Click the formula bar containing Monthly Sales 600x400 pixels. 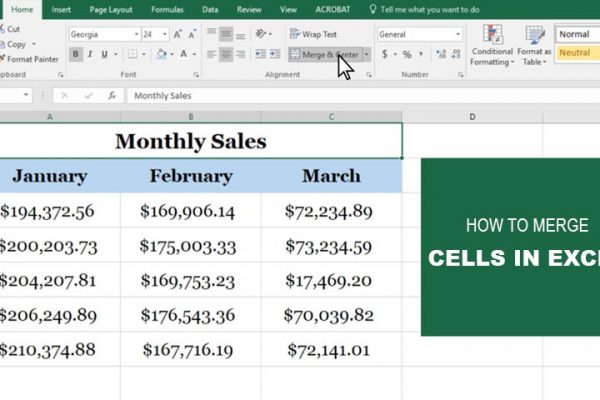click(363, 96)
